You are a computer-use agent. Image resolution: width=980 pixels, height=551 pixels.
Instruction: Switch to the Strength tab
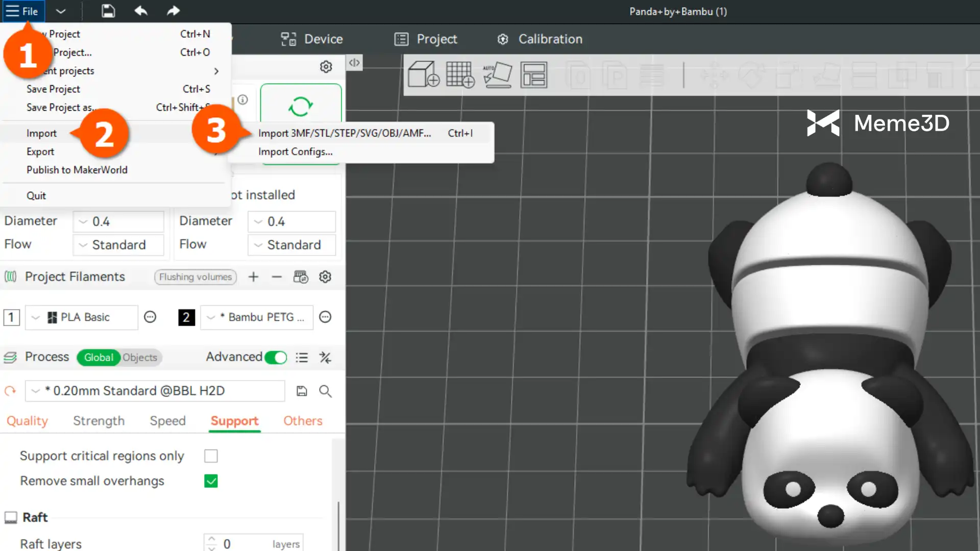click(99, 421)
